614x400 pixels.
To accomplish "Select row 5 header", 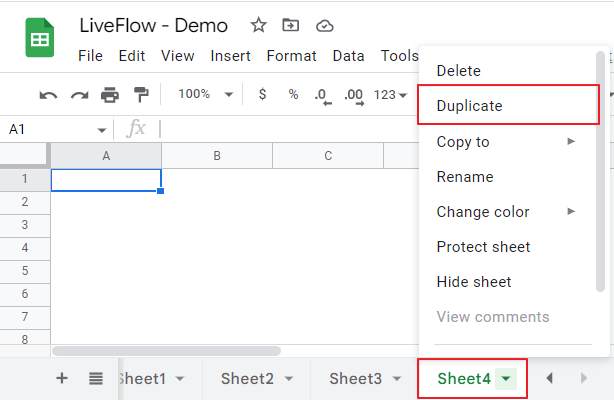I will [25, 271].
